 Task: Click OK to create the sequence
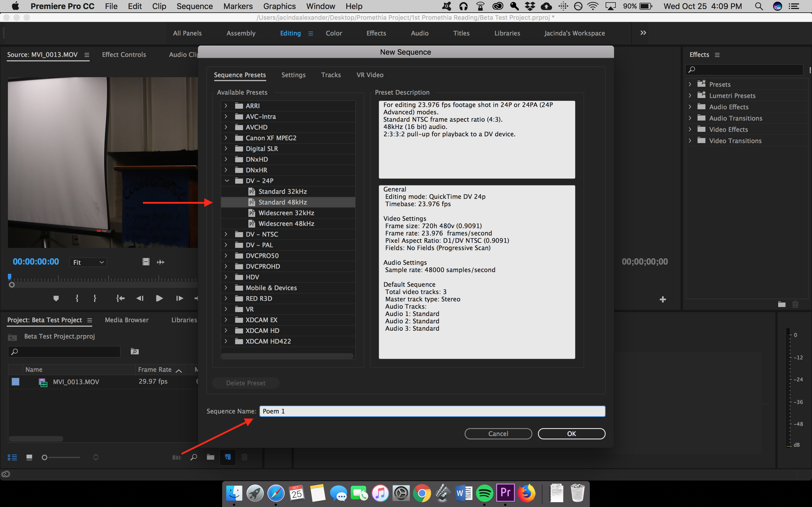[x=571, y=433]
